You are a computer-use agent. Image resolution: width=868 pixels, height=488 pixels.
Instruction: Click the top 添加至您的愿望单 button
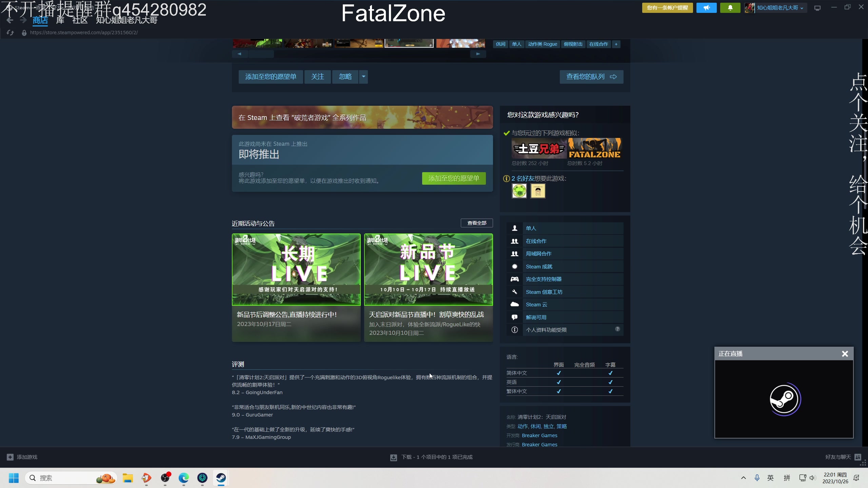click(271, 77)
